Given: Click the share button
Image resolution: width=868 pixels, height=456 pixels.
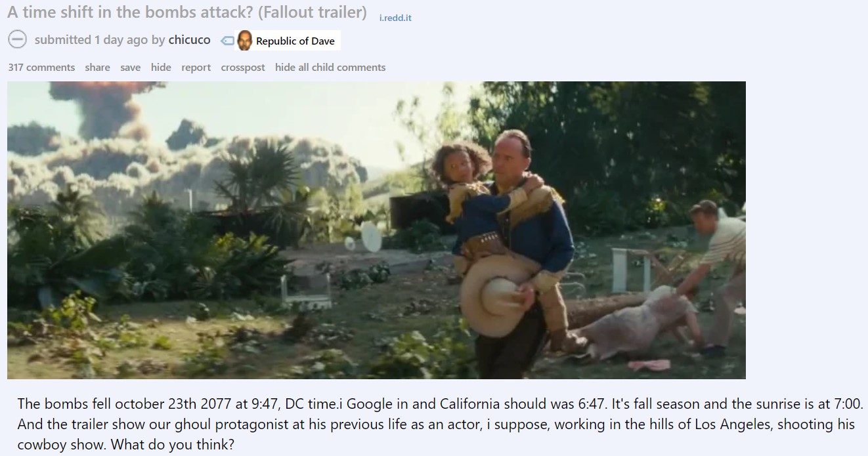Looking at the screenshot, I should point(97,67).
